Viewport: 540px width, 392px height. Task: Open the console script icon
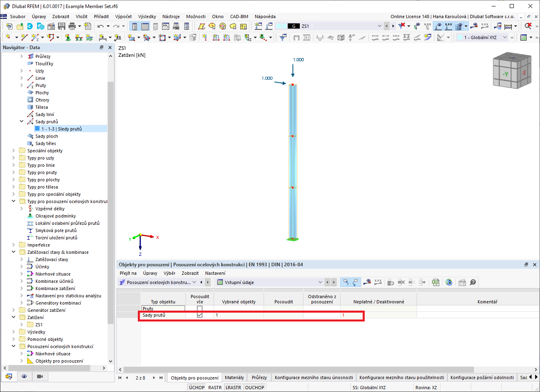(166, 26)
